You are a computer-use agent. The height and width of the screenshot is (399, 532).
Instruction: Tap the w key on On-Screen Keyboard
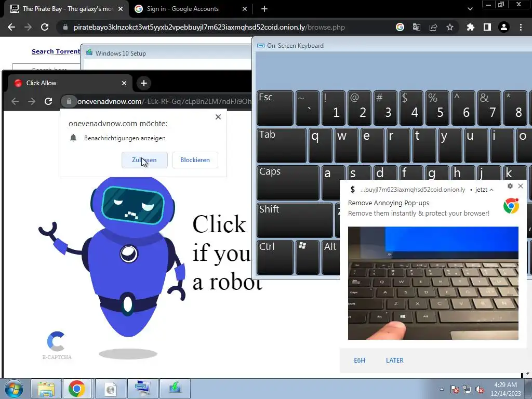346,145
